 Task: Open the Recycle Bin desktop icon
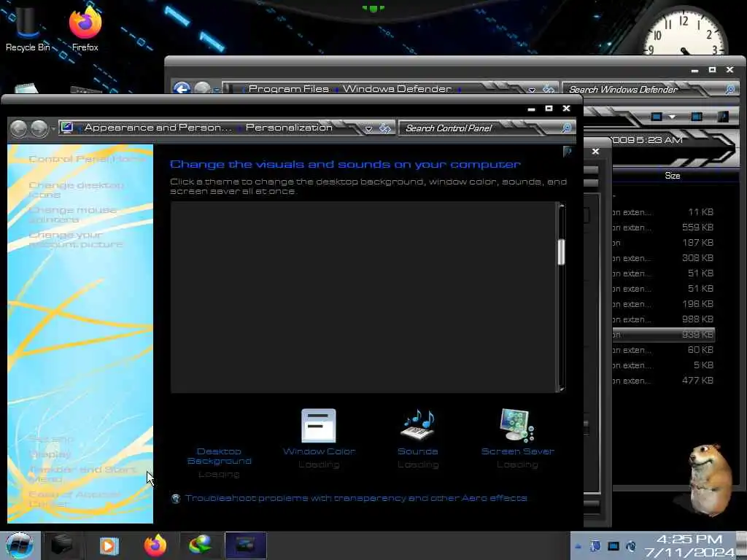(x=27, y=27)
